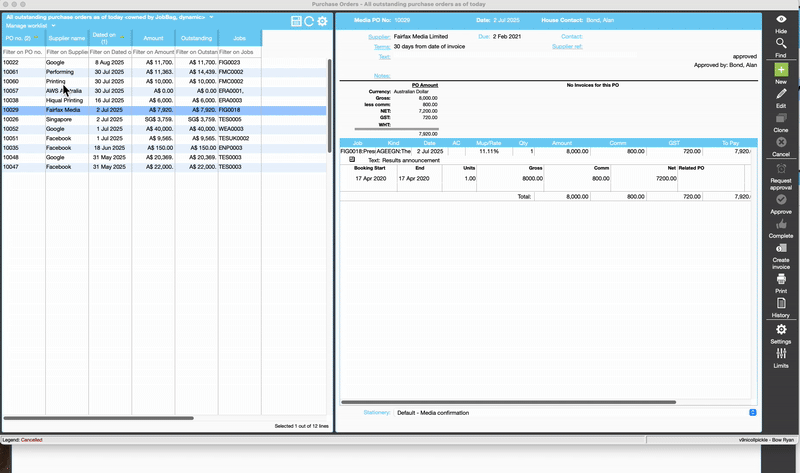Create a New purchase order
This screenshot has height=473, width=800.
pos(781,69)
